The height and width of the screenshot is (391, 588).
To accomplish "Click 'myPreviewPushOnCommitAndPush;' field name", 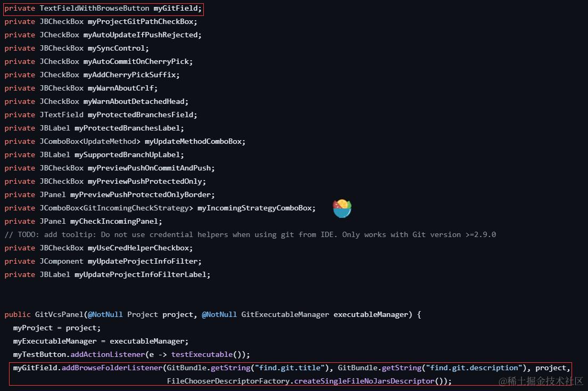I will coord(151,168).
